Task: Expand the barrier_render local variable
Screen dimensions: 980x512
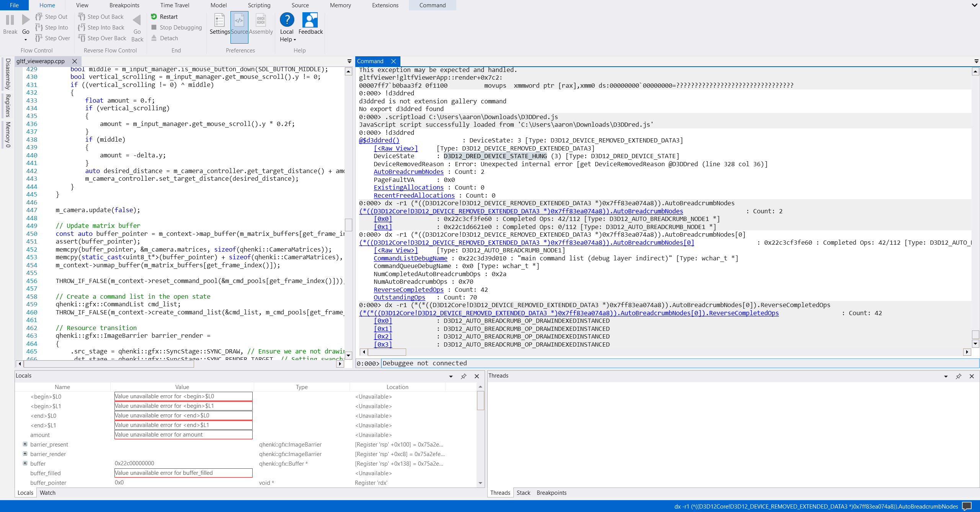Action: [x=25, y=454]
